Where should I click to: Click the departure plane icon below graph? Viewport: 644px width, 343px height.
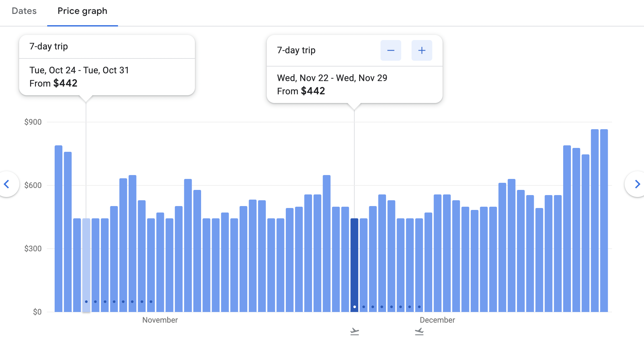click(x=355, y=331)
